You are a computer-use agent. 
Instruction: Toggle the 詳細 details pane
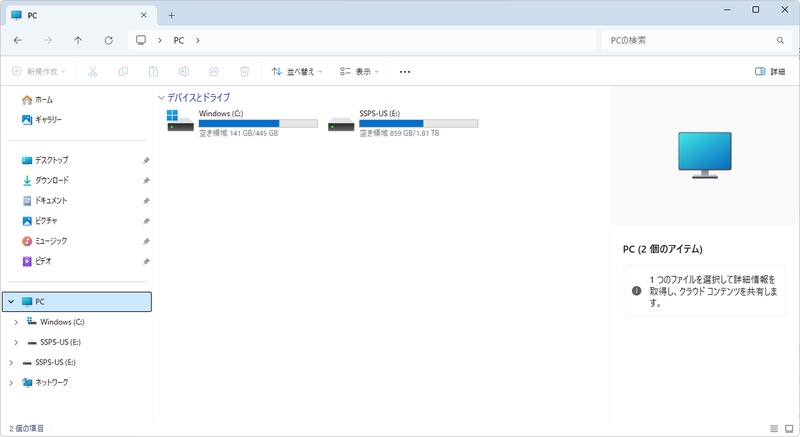770,71
